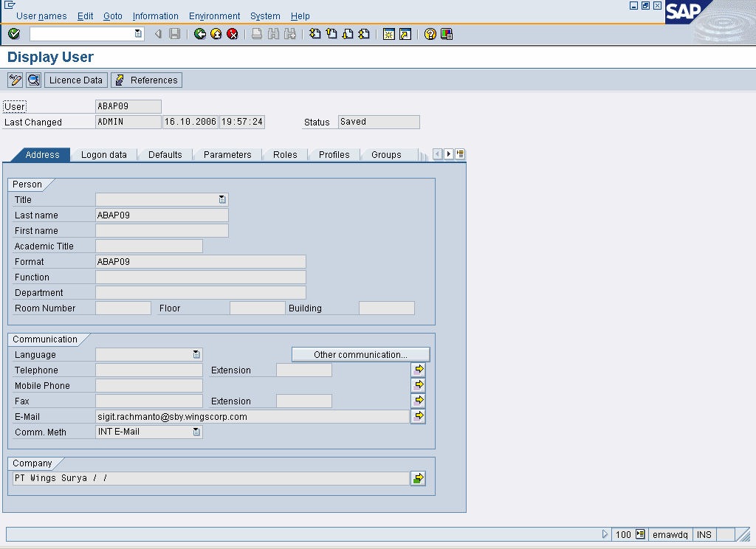Click the yellow Exit icon in toolbar
Screen dimensions: 756x549
pyautogui.click(x=216, y=34)
